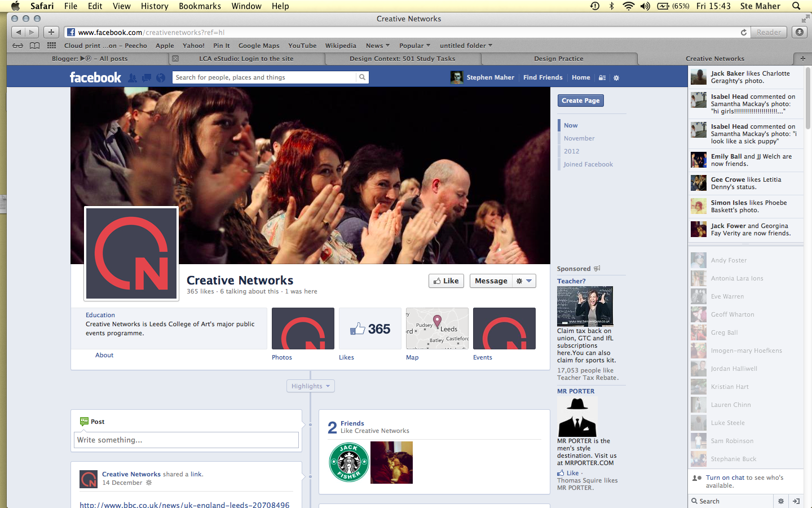This screenshot has width=812, height=508.
Task: Open the About link
Action: coord(104,355)
